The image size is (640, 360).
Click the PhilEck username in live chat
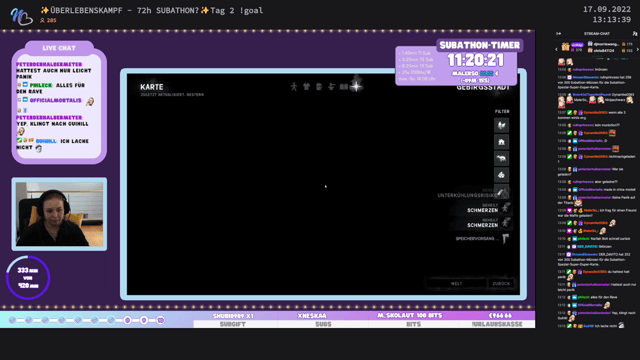(41, 85)
